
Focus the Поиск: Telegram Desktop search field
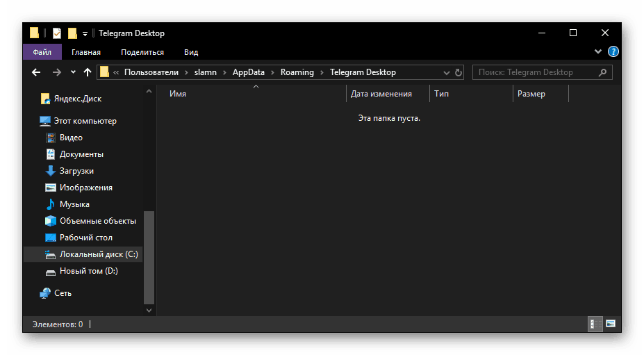point(542,72)
